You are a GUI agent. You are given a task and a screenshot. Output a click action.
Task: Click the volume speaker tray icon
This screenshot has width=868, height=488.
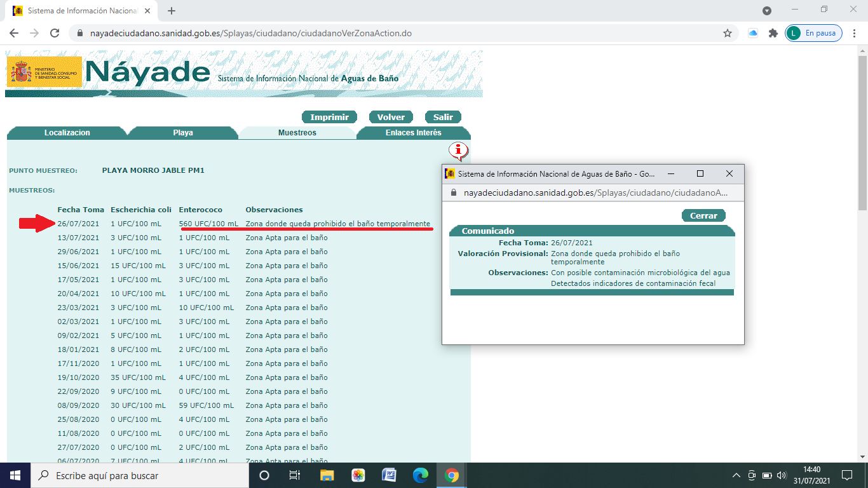782,475
